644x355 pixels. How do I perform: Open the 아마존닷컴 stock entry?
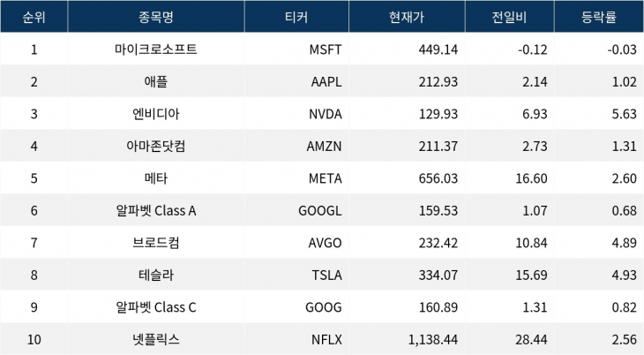(x=156, y=147)
